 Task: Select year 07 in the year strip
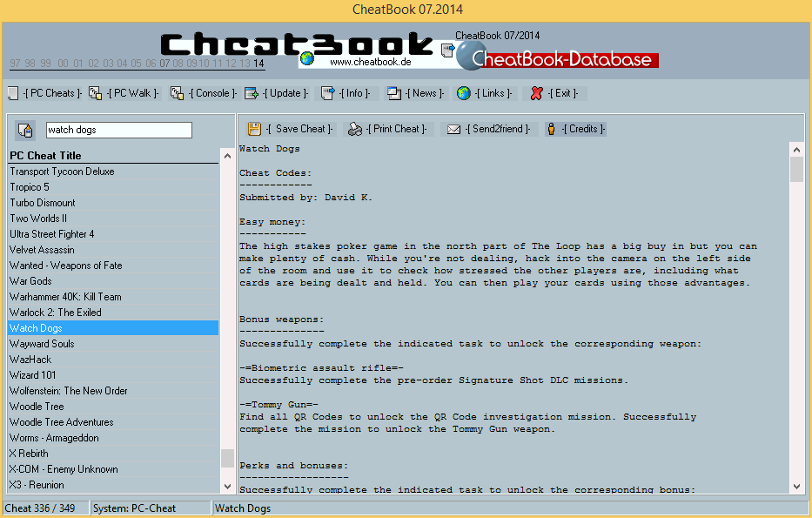164,64
